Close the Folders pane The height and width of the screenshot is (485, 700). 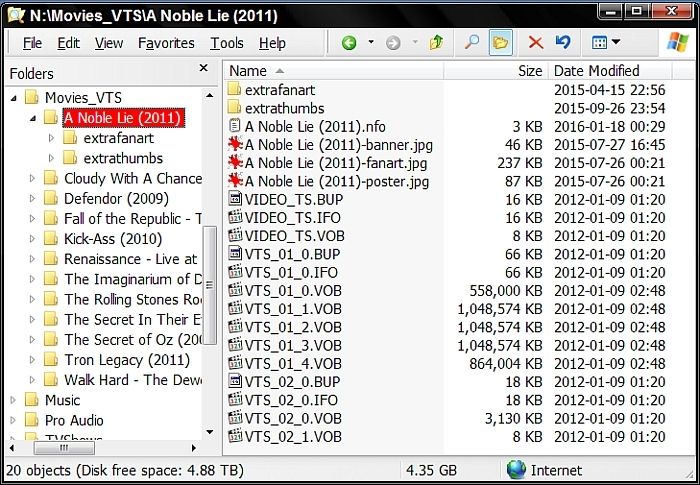coord(204,68)
